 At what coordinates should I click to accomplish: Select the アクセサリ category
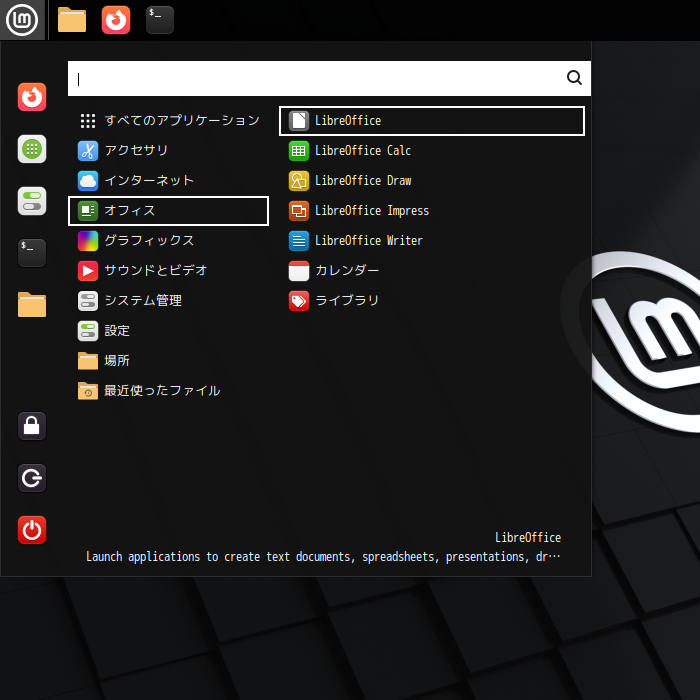click(168, 150)
